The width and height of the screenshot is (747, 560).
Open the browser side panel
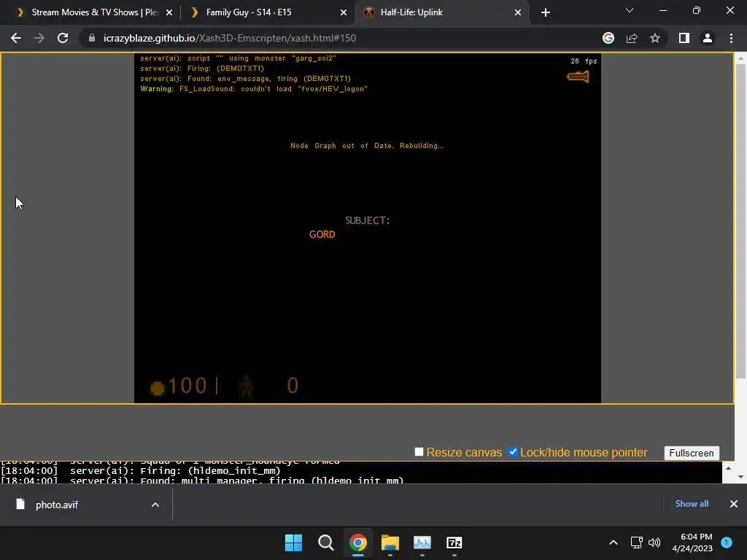684,38
